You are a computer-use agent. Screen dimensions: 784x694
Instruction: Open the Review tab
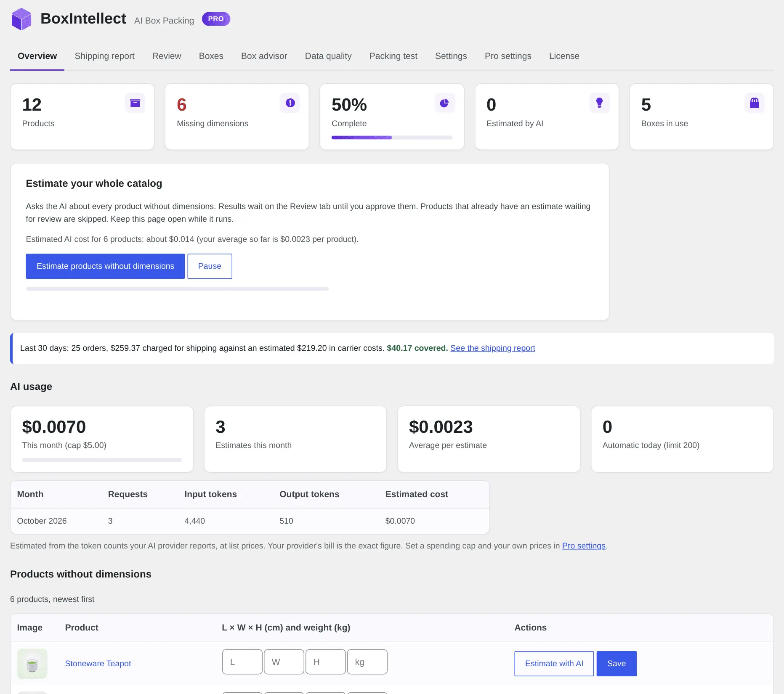tap(167, 56)
